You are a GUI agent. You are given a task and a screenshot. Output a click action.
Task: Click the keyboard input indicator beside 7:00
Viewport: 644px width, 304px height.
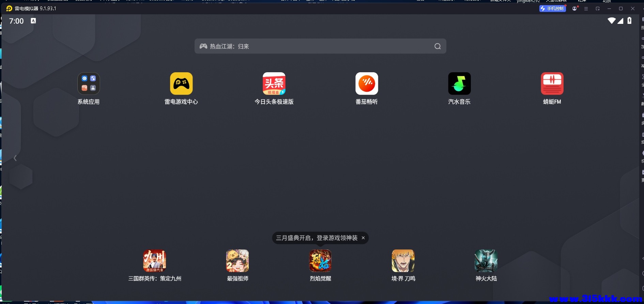coord(33,21)
